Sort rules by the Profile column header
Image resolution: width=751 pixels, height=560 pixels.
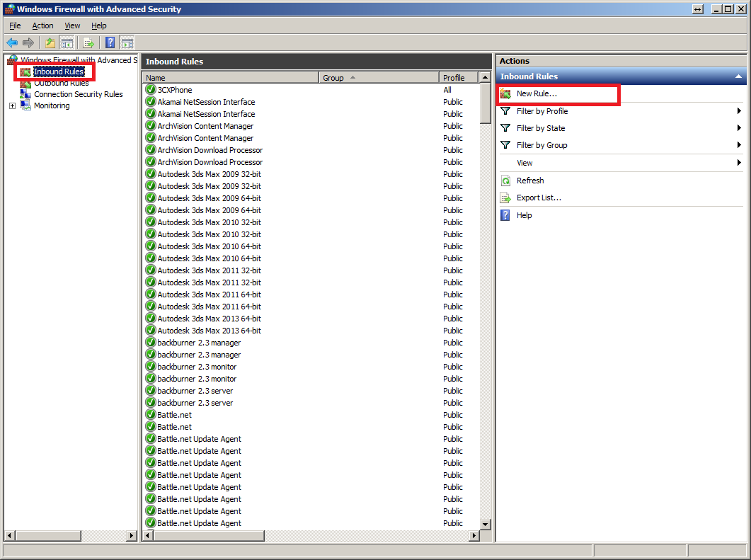[459, 78]
